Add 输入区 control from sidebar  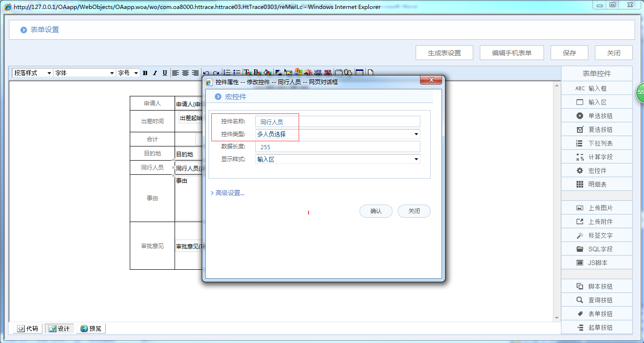596,102
